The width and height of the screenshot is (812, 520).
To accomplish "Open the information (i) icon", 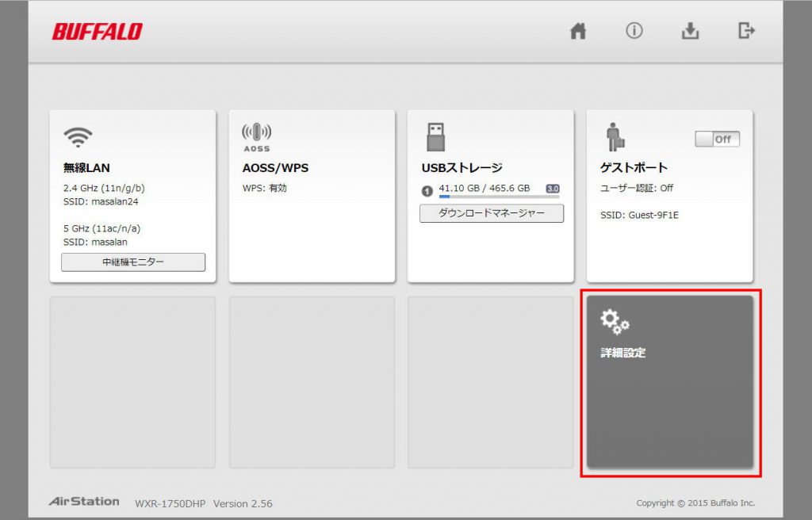I will (634, 31).
